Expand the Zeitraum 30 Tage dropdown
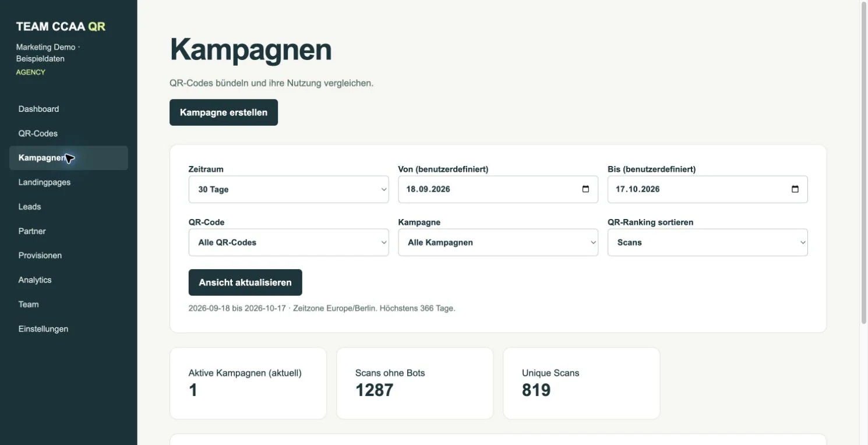 click(x=288, y=189)
